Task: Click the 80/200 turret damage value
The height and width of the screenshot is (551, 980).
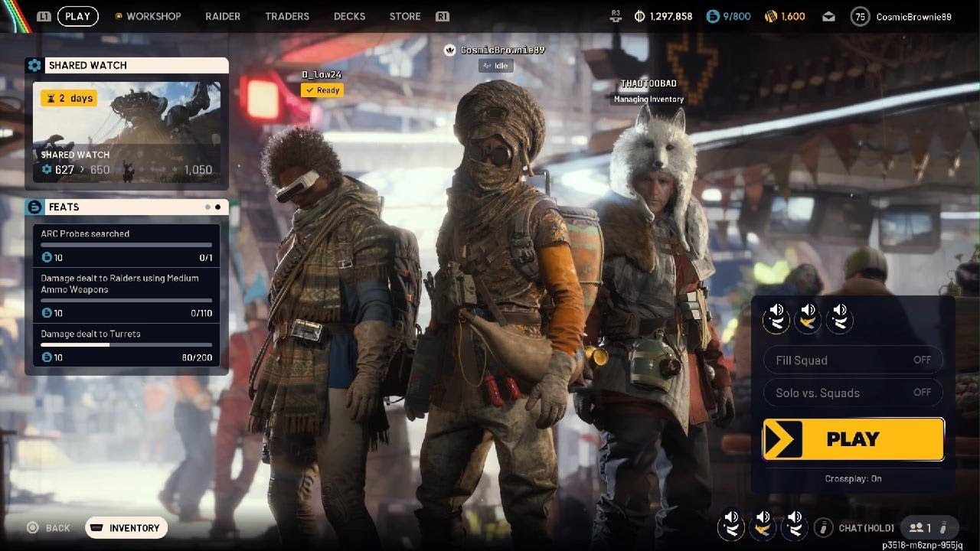Action: (197, 357)
